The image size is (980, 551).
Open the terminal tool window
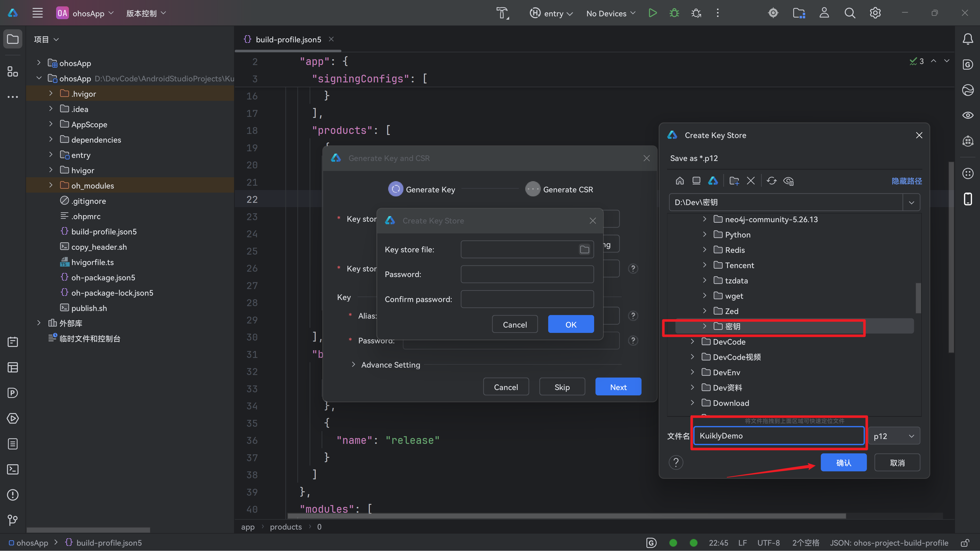click(x=13, y=469)
